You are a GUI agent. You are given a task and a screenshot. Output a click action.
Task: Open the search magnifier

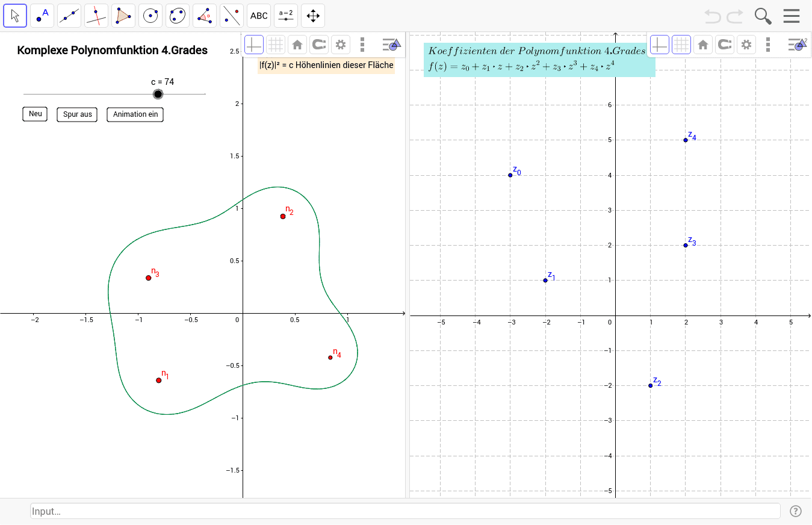(763, 16)
